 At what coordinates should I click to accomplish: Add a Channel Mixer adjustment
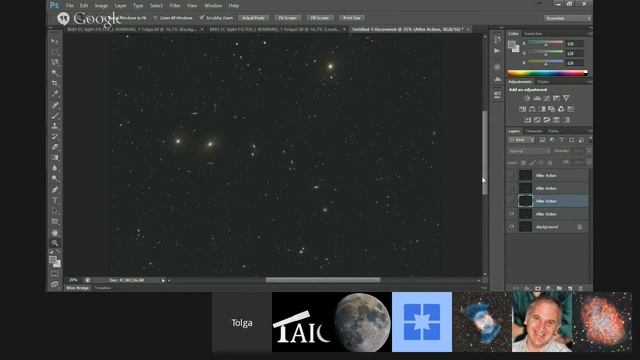click(561, 109)
